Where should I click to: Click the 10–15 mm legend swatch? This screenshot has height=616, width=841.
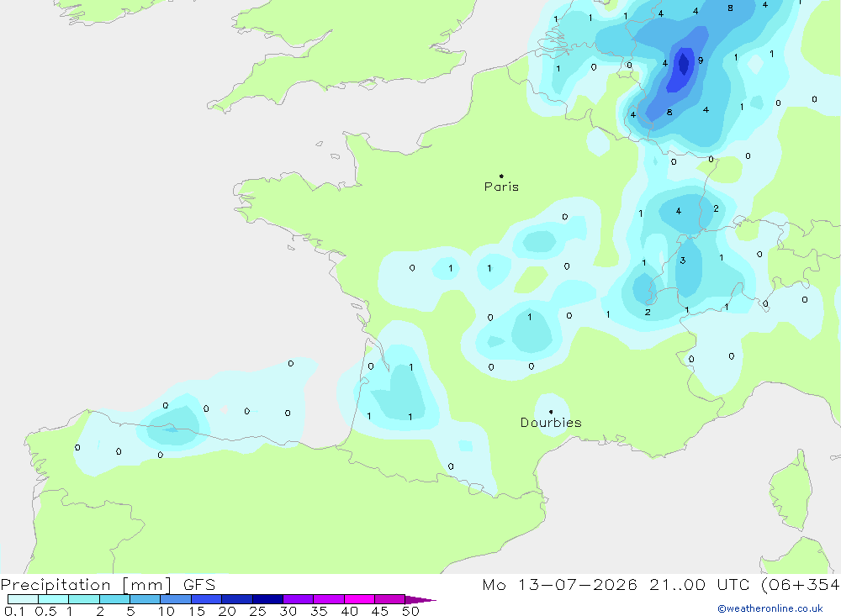[x=176, y=599]
